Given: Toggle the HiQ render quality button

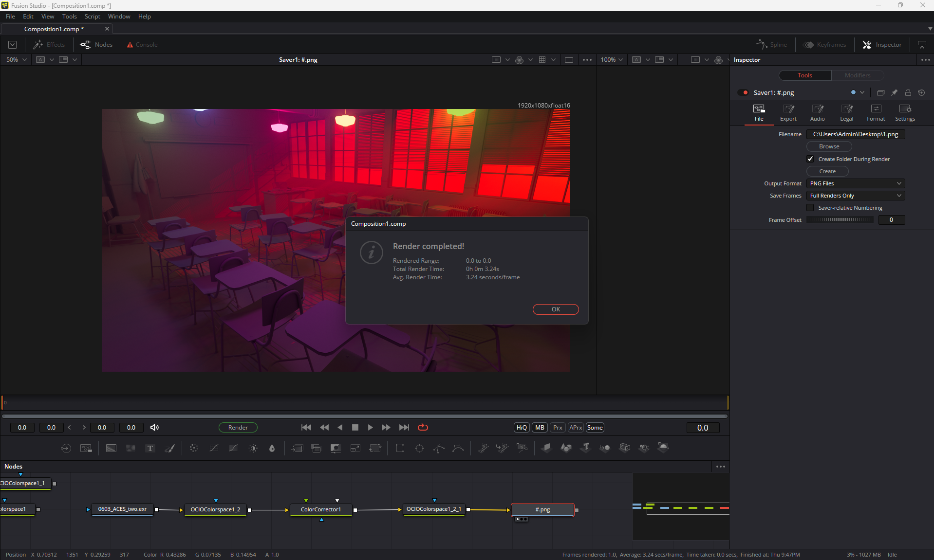Looking at the screenshot, I should (x=522, y=427).
